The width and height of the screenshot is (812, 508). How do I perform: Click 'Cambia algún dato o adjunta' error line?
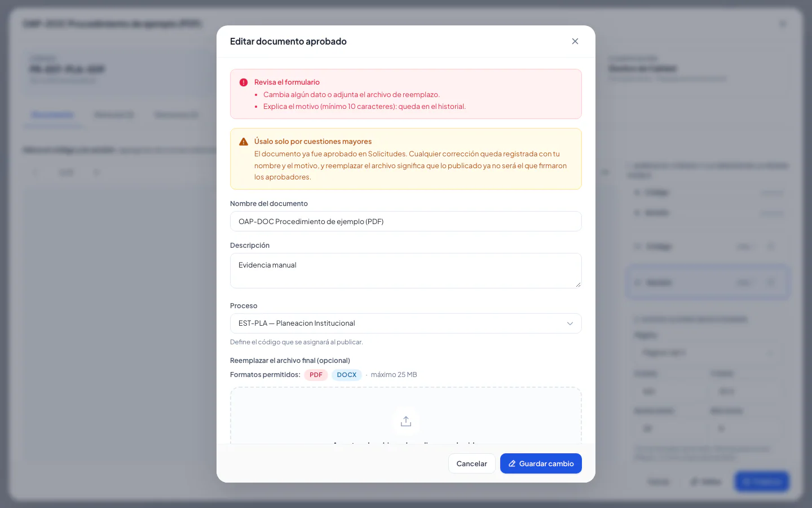(x=351, y=95)
